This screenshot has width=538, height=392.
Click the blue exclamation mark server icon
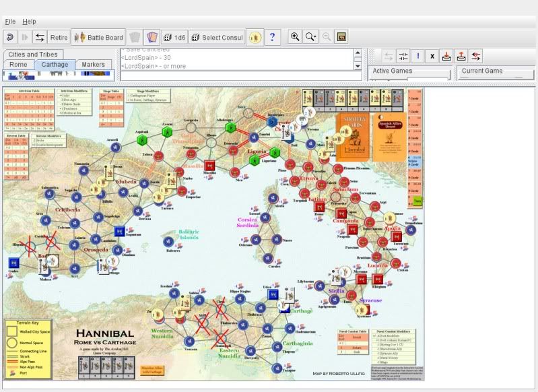(x=418, y=57)
